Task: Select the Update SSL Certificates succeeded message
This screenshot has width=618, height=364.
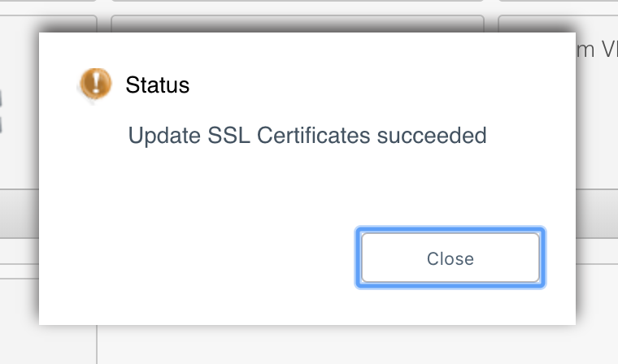Action: coord(307,136)
